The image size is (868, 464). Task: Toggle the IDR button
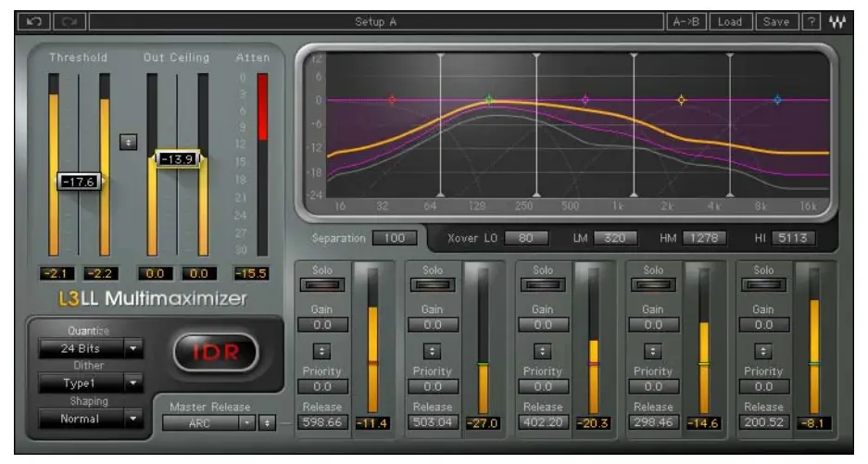[216, 352]
